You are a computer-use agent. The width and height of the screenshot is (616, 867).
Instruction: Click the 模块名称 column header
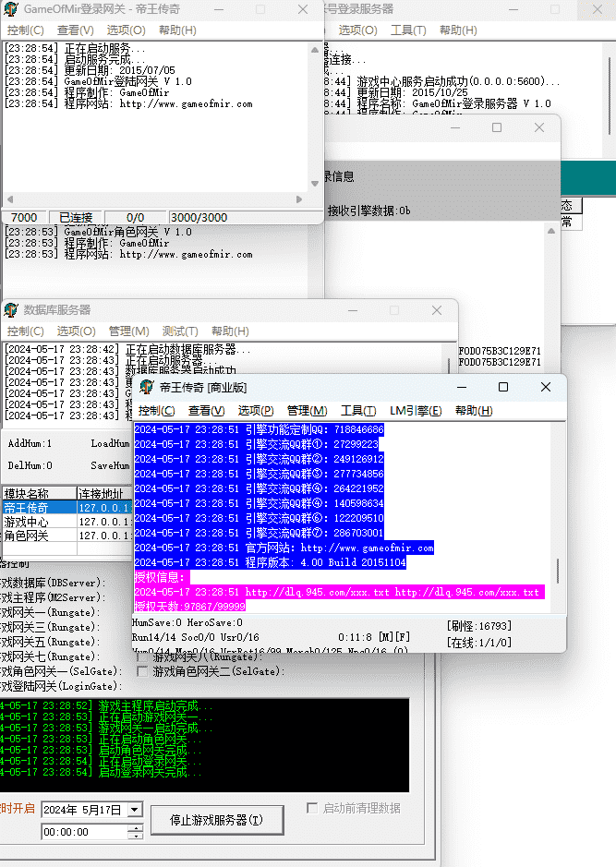coord(39,493)
